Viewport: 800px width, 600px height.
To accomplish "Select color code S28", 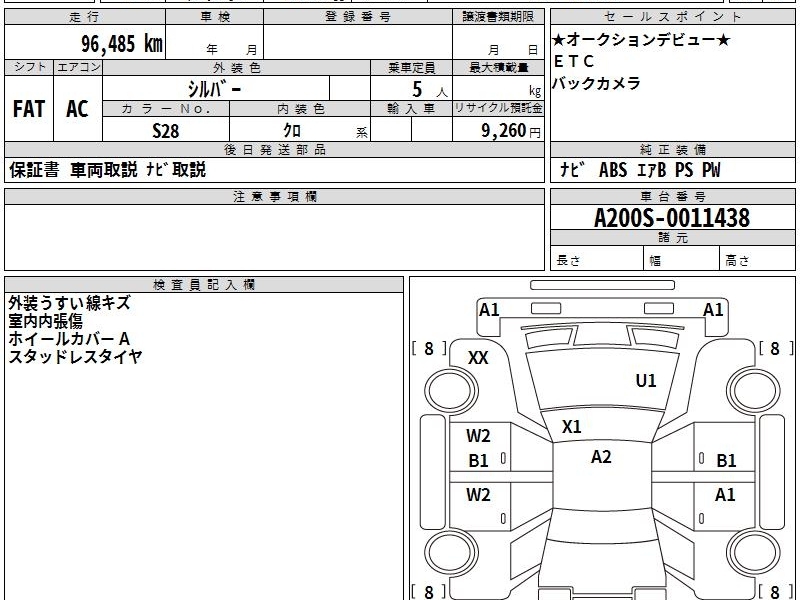I will (x=166, y=131).
